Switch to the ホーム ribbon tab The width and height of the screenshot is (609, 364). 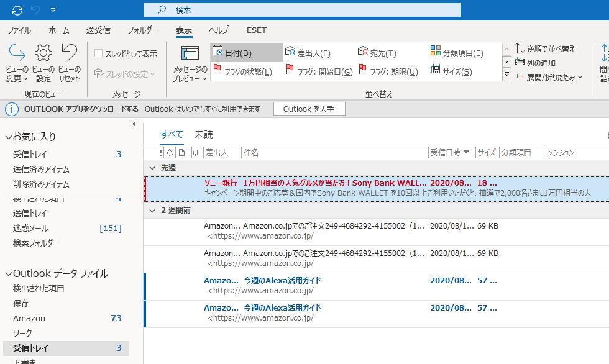click(x=59, y=30)
